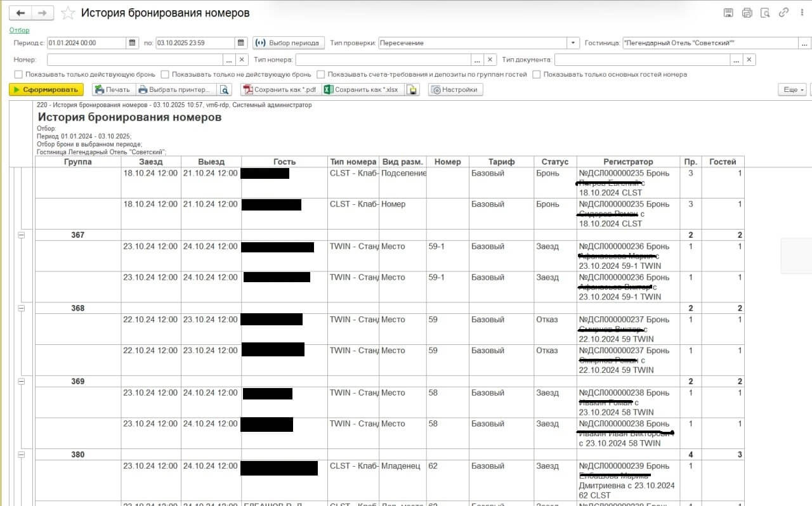Check "Показывать только не действующую бронь"

click(165, 74)
